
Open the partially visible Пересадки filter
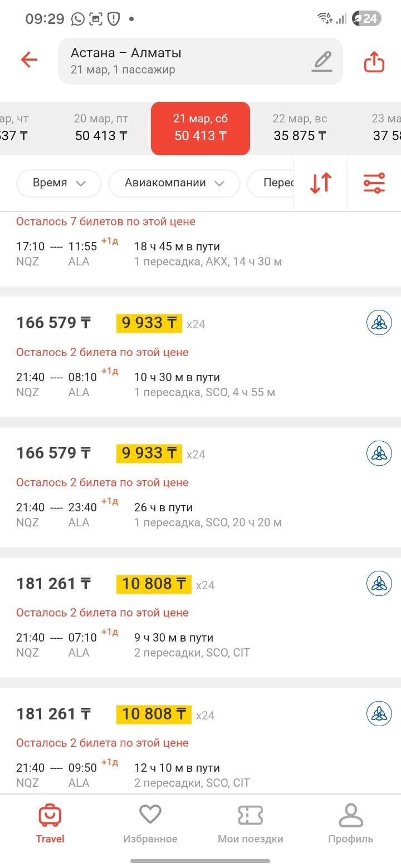pos(272,183)
